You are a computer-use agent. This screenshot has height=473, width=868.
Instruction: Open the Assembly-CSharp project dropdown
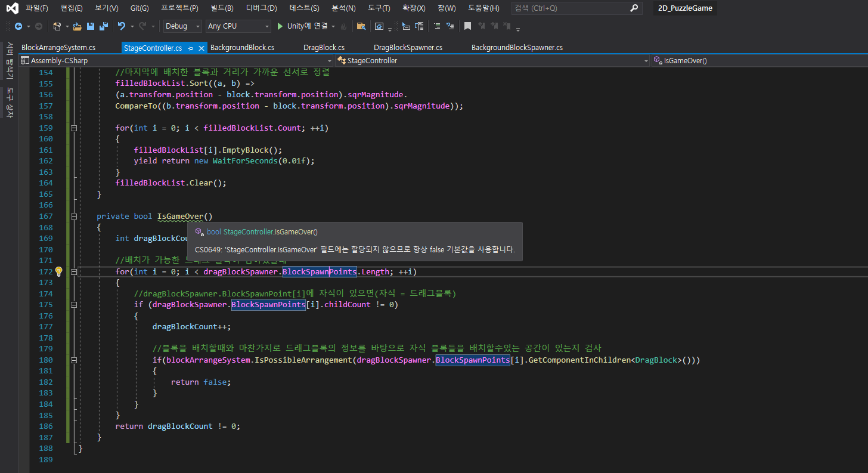pyautogui.click(x=176, y=60)
